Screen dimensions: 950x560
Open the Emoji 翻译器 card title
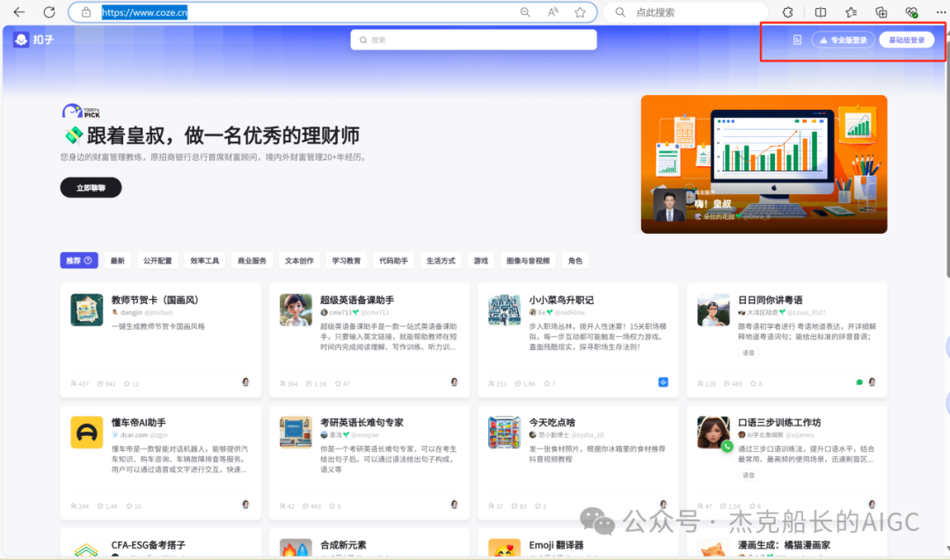(556, 545)
